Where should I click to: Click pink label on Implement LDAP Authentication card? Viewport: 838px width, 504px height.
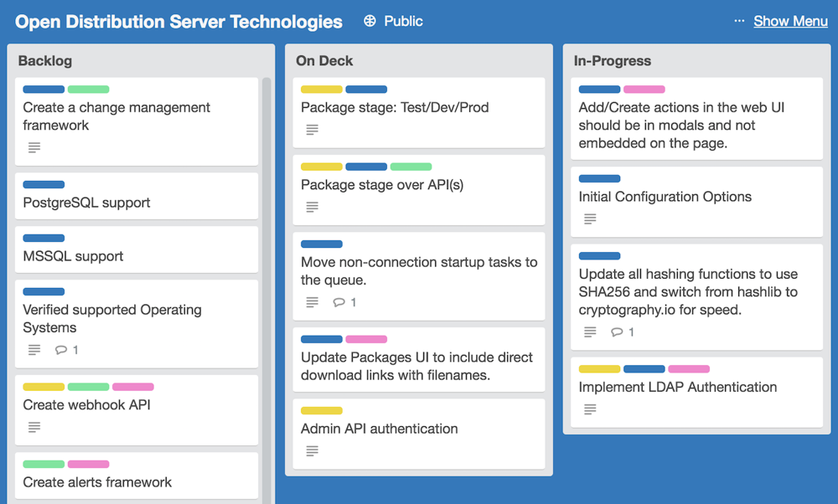click(689, 369)
